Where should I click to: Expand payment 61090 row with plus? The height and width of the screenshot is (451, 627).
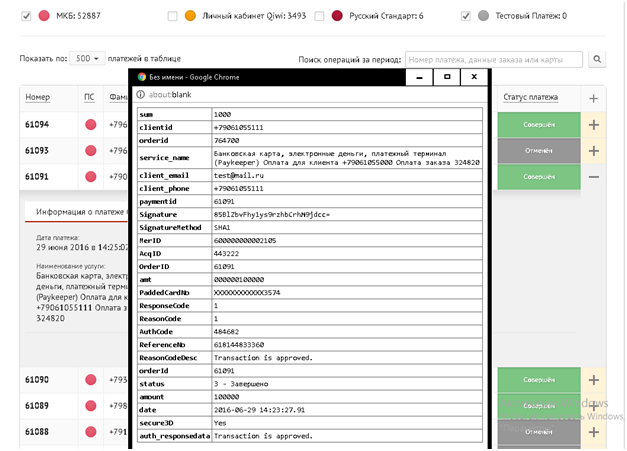(594, 380)
